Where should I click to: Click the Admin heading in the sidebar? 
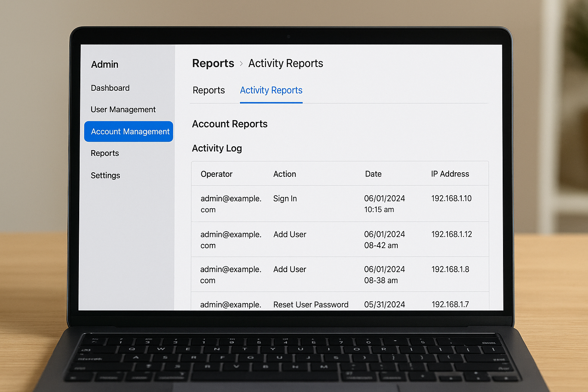pyautogui.click(x=105, y=64)
